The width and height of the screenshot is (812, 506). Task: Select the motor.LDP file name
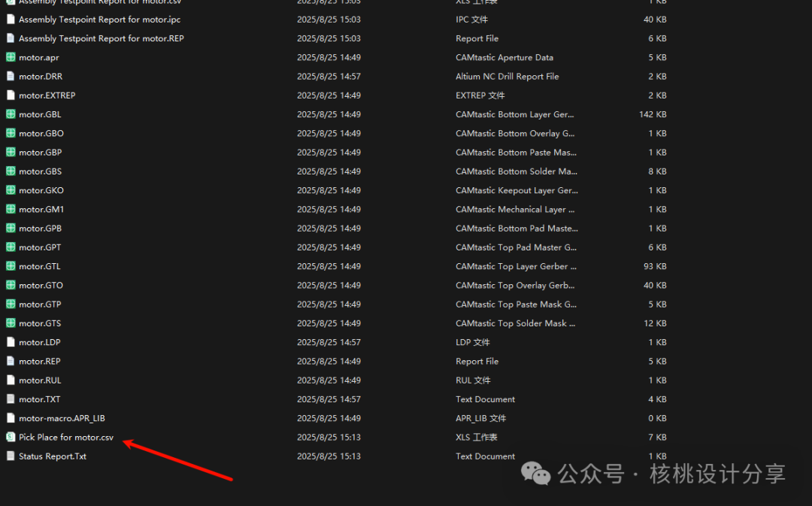point(39,342)
